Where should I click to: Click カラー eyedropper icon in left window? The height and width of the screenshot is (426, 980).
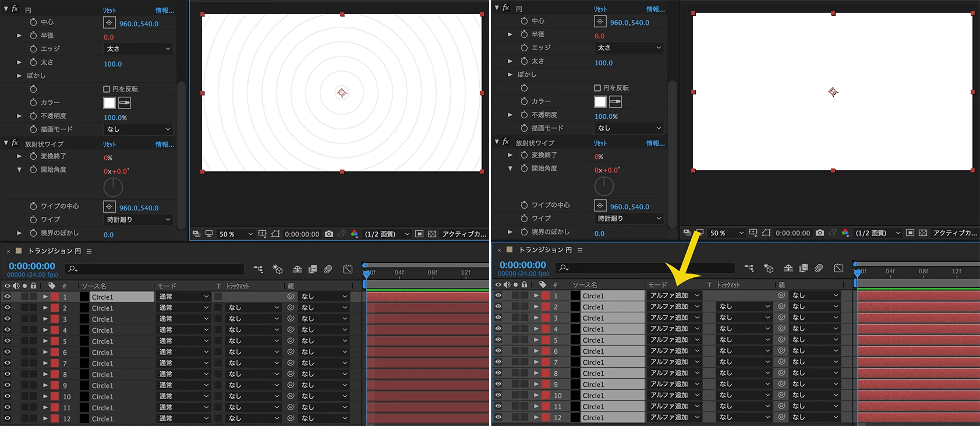click(125, 103)
